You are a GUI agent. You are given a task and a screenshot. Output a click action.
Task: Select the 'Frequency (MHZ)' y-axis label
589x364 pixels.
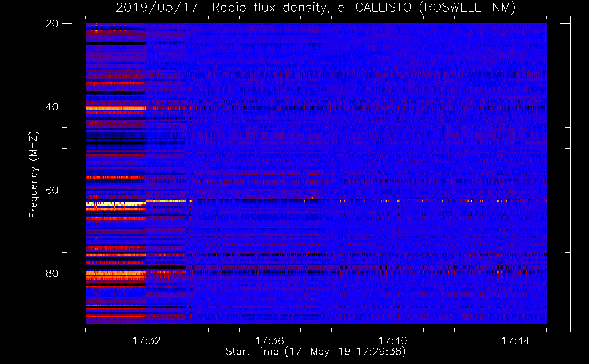point(33,174)
